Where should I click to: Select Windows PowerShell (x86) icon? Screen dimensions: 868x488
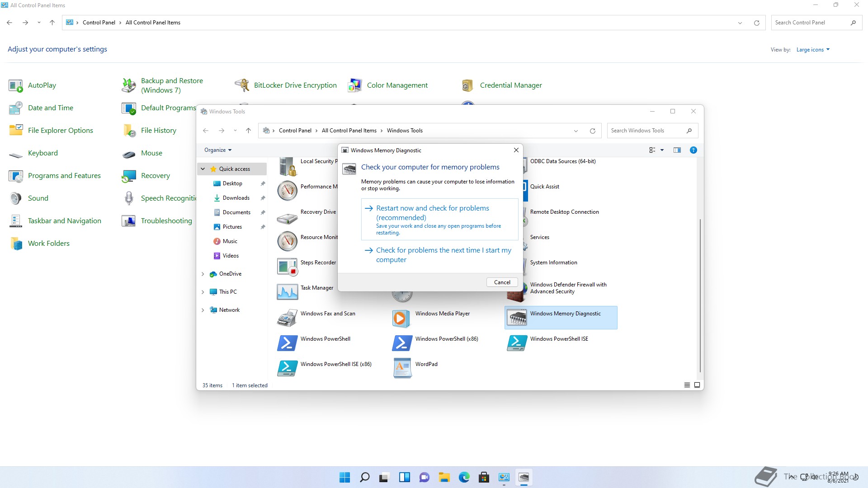pyautogui.click(x=402, y=343)
